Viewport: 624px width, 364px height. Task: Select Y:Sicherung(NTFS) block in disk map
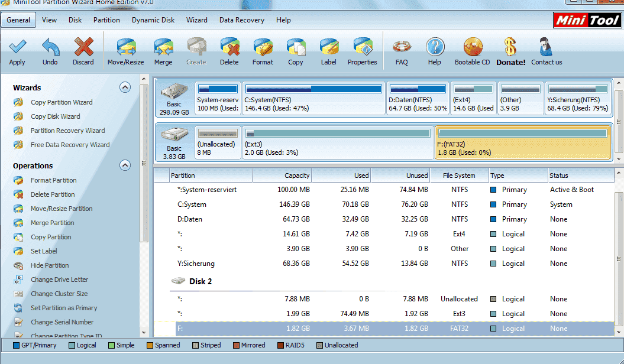577,99
